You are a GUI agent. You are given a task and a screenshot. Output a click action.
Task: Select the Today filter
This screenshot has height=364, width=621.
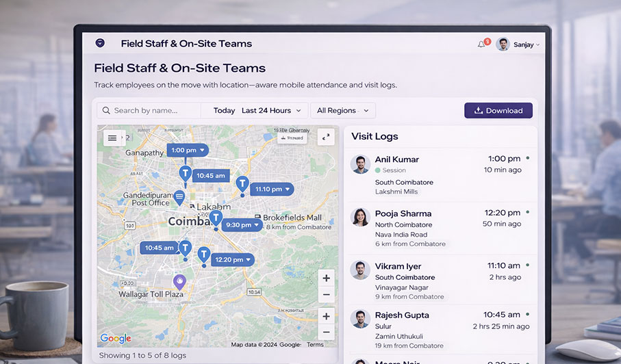tap(224, 110)
